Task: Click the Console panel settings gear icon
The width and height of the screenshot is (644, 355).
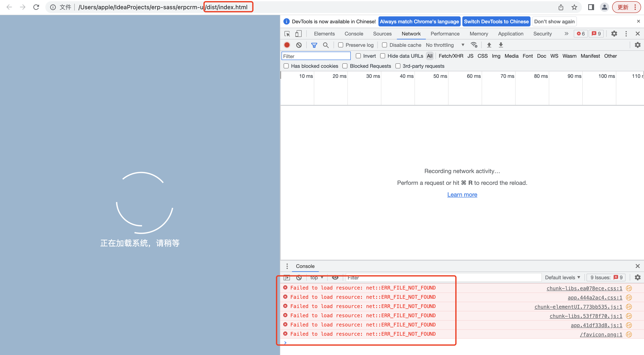Action: [x=638, y=278]
